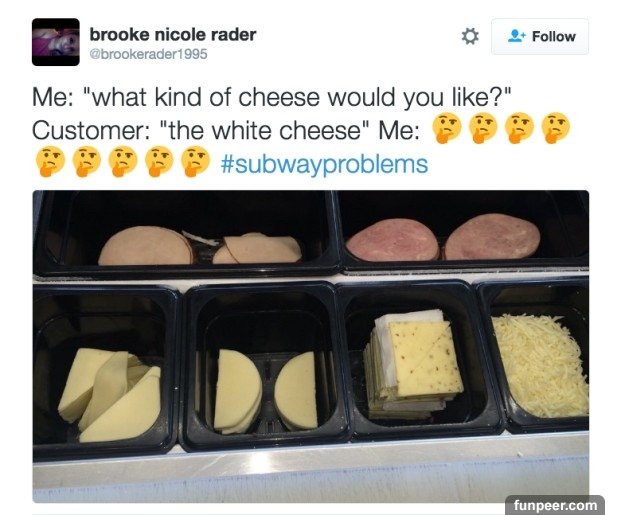Open the gear settings icon
The width and height of the screenshot is (625, 515).
[x=470, y=36]
